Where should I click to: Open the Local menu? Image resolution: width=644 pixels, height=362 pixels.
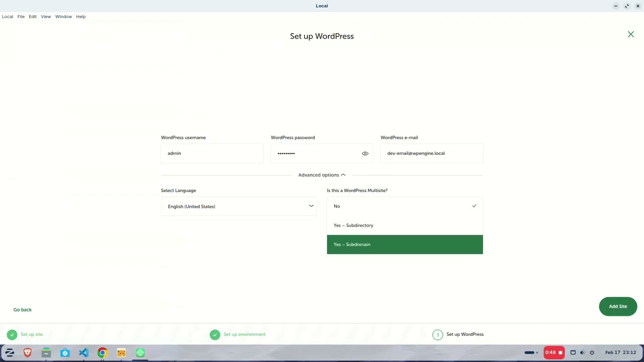tap(8, 17)
